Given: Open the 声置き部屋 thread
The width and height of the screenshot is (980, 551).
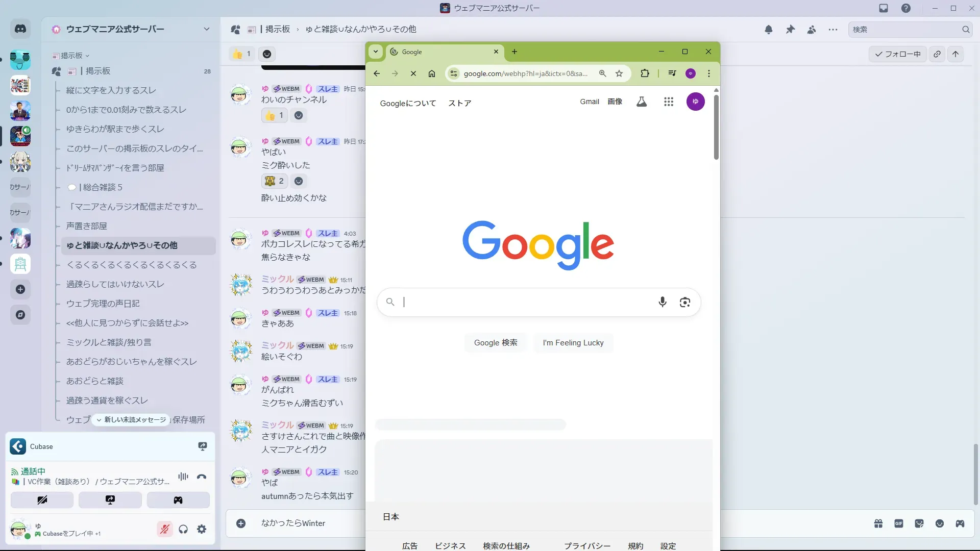Looking at the screenshot, I should click(87, 226).
